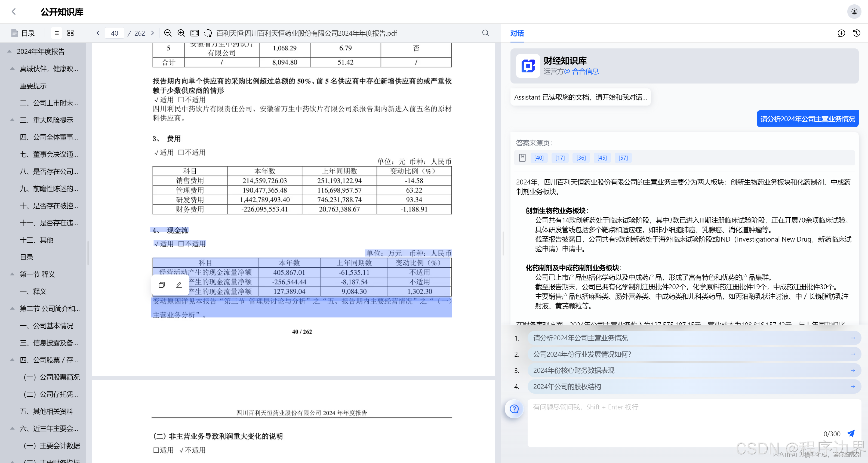Go to the next PDF page
The image size is (868, 463).
(x=152, y=33)
